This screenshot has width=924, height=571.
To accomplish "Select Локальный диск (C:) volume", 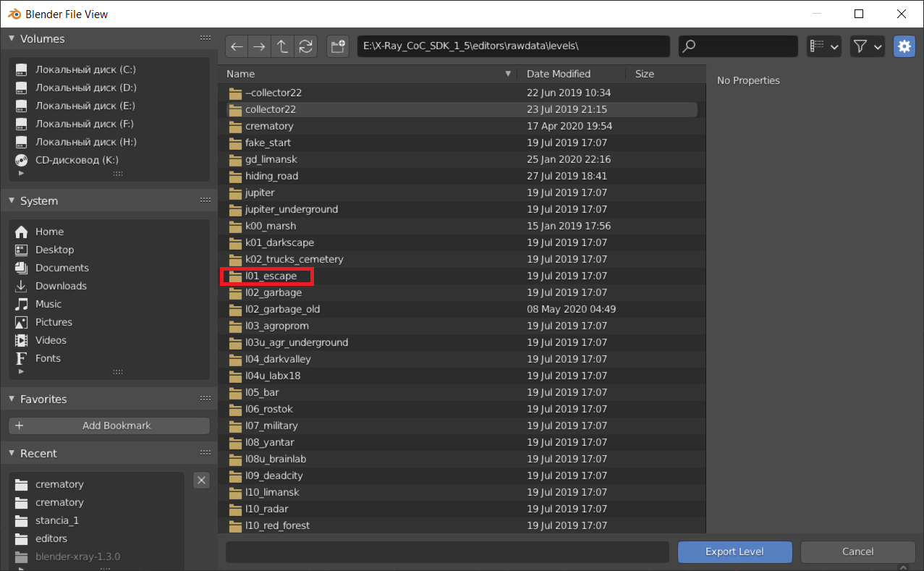I will pos(109,69).
